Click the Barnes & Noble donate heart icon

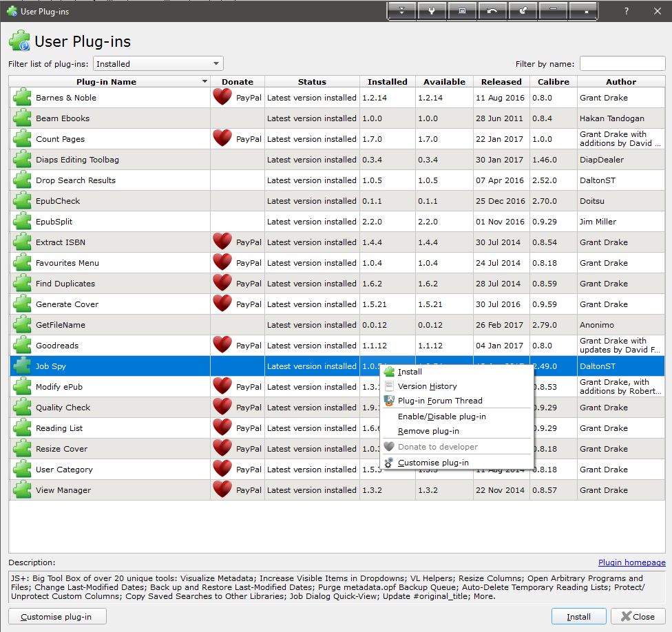coord(222,97)
